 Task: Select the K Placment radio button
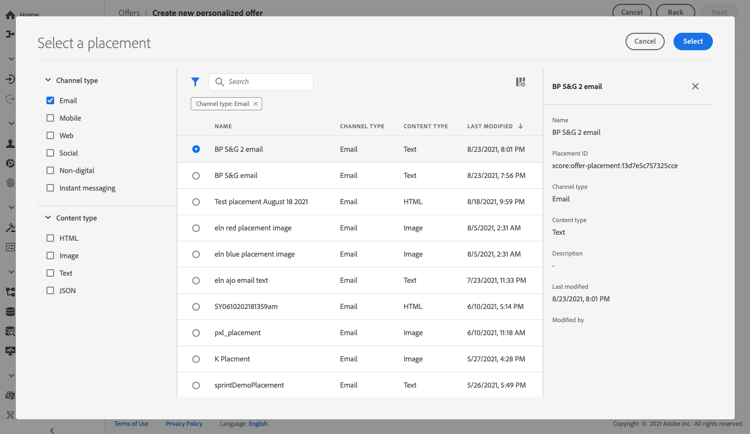click(196, 359)
